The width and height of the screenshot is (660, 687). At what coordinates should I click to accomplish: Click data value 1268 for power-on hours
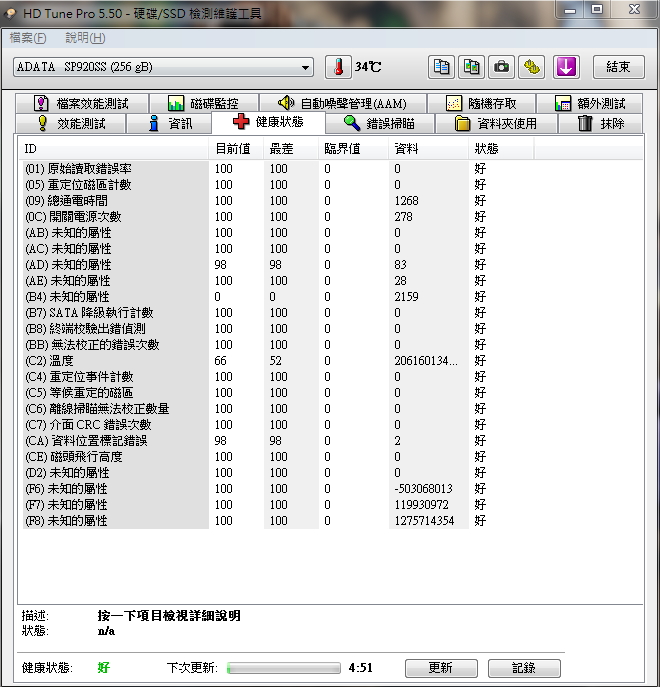[406, 201]
